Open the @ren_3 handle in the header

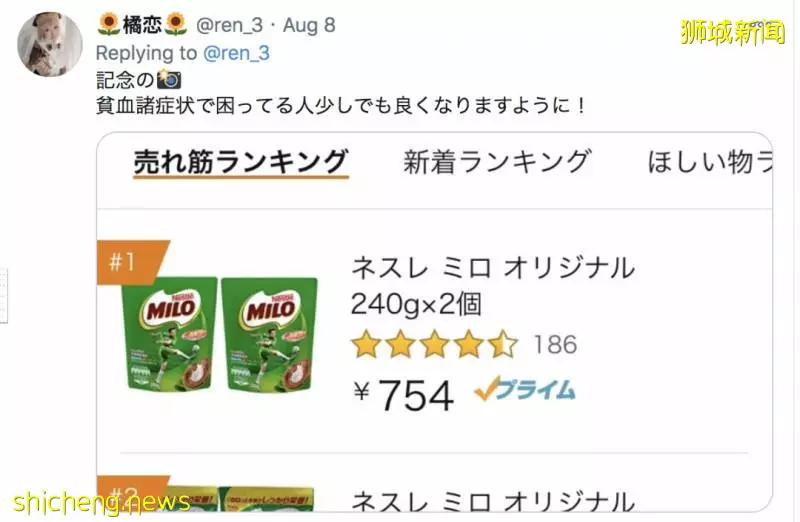click(x=230, y=25)
